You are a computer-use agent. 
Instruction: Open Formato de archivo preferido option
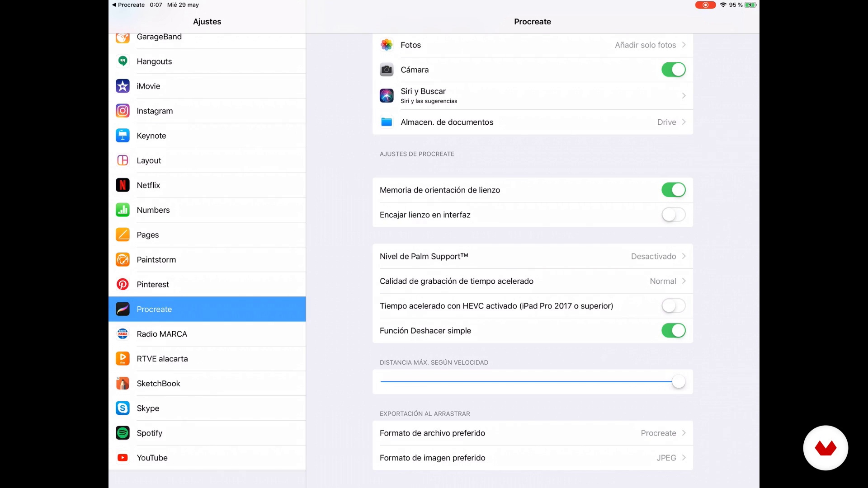[x=533, y=433]
